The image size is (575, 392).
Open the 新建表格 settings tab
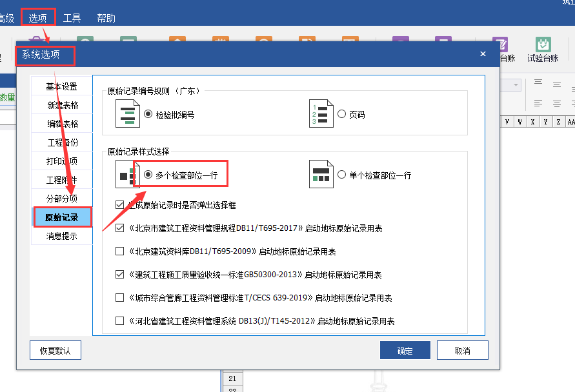(x=62, y=105)
